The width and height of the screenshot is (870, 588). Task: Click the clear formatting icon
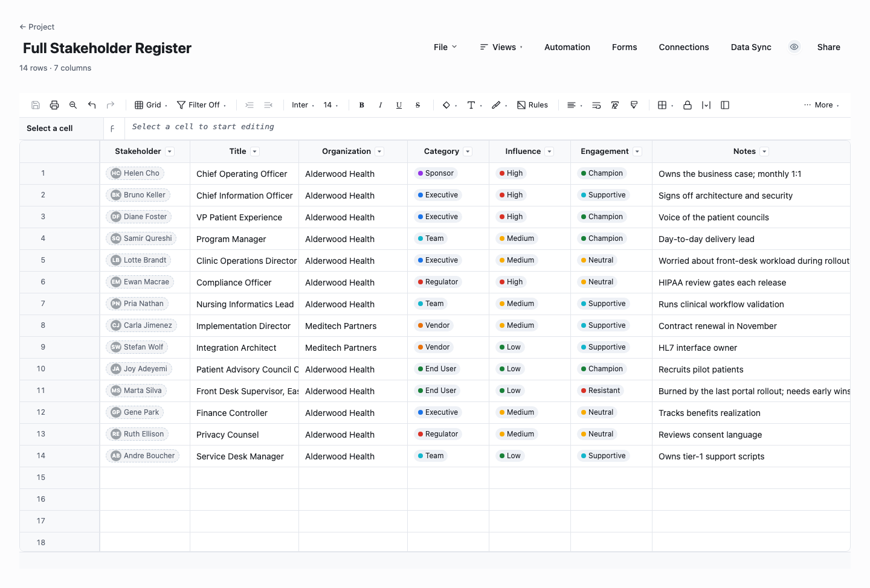615,105
